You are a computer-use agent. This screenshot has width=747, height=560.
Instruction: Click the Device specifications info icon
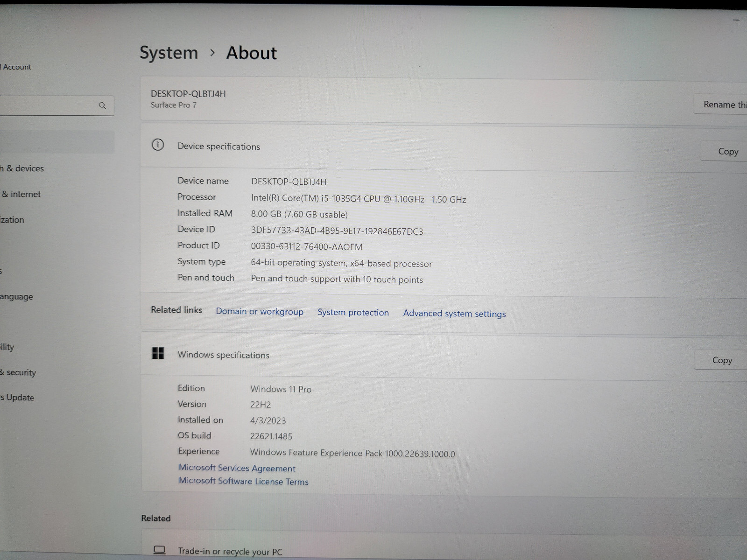click(158, 145)
